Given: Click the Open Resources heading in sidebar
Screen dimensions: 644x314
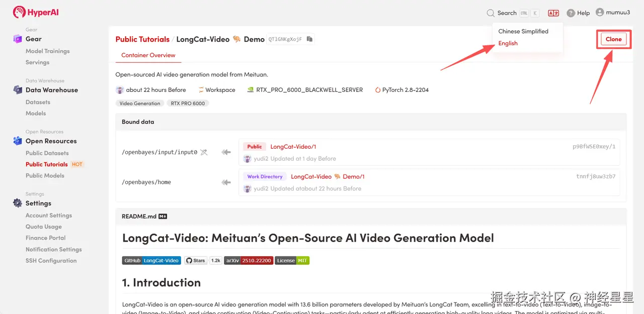Looking at the screenshot, I should coord(51,141).
